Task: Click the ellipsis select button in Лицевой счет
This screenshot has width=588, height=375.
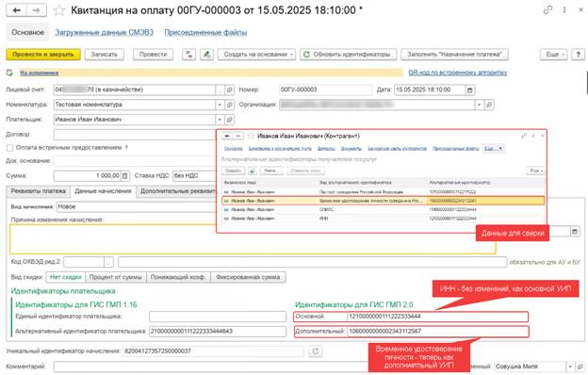Action: pos(220,90)
